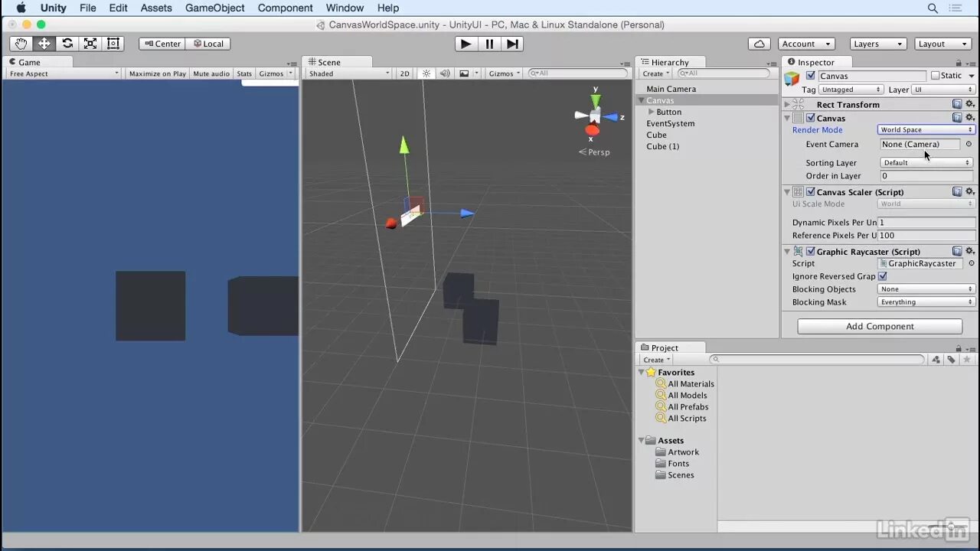
Task: Toggle Scene image effects icon
Action: pos(464,73)
